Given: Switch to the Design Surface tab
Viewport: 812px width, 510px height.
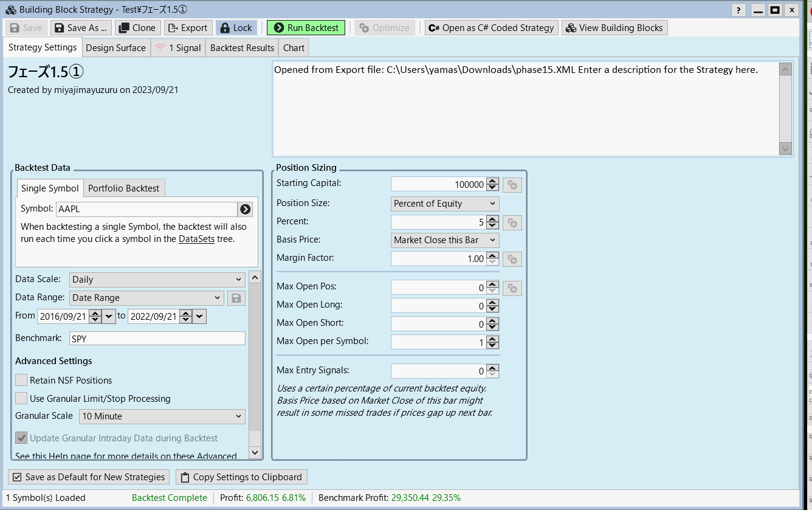Looking at the screenshot, I should 115,48.
